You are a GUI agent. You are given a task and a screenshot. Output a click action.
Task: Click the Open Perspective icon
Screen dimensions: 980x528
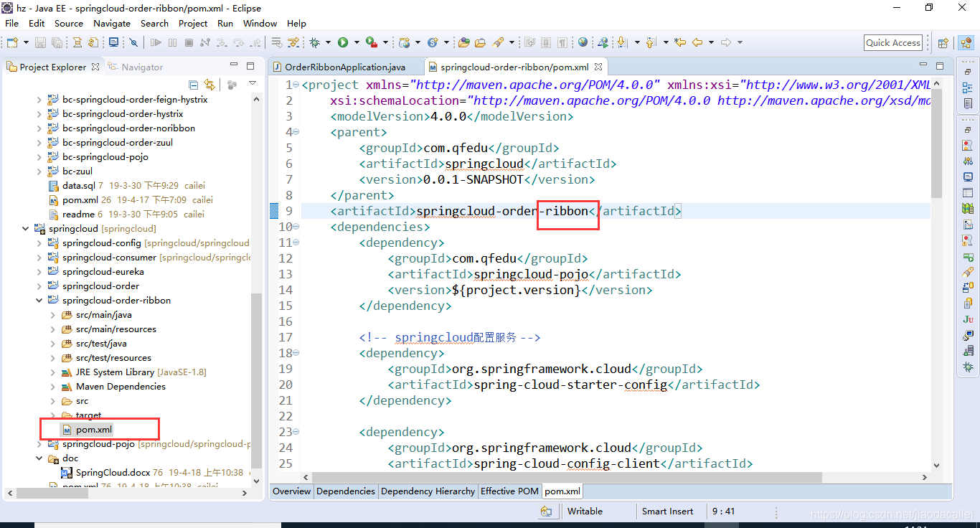pyautogui.click(x=943, y=43)
